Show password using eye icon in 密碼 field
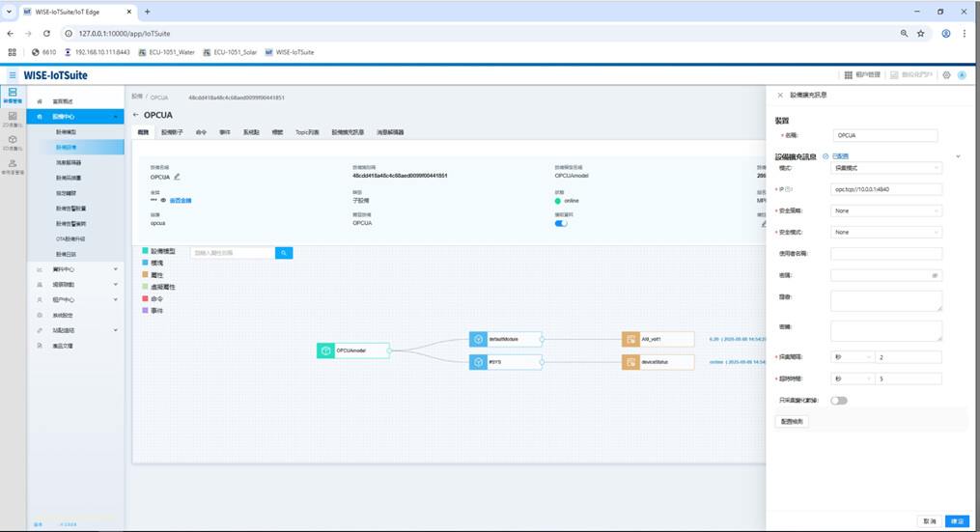Image resolution: width=980 pixels, height=532 pixels. 935,275
